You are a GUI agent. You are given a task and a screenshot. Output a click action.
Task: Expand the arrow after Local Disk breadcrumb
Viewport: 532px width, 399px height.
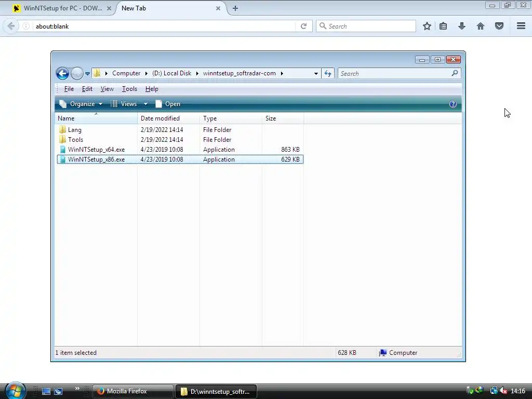tap(197, 73)
